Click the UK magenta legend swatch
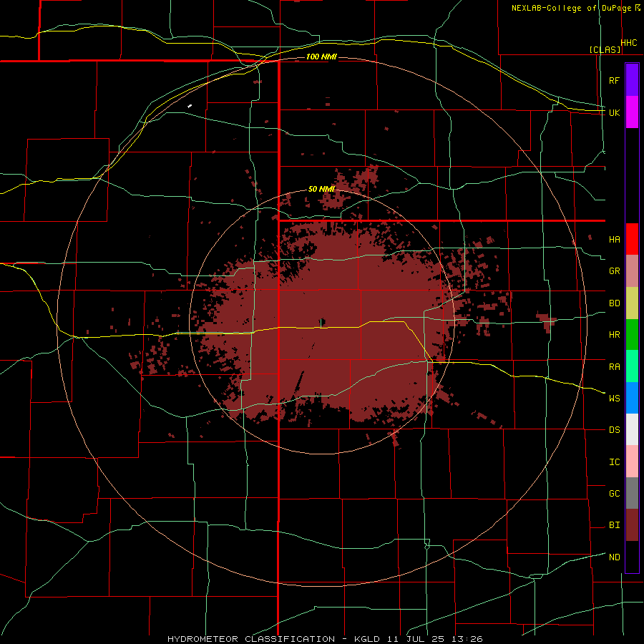Image resolution: width=644 pixels, height=644 pixels. [632, 112]
